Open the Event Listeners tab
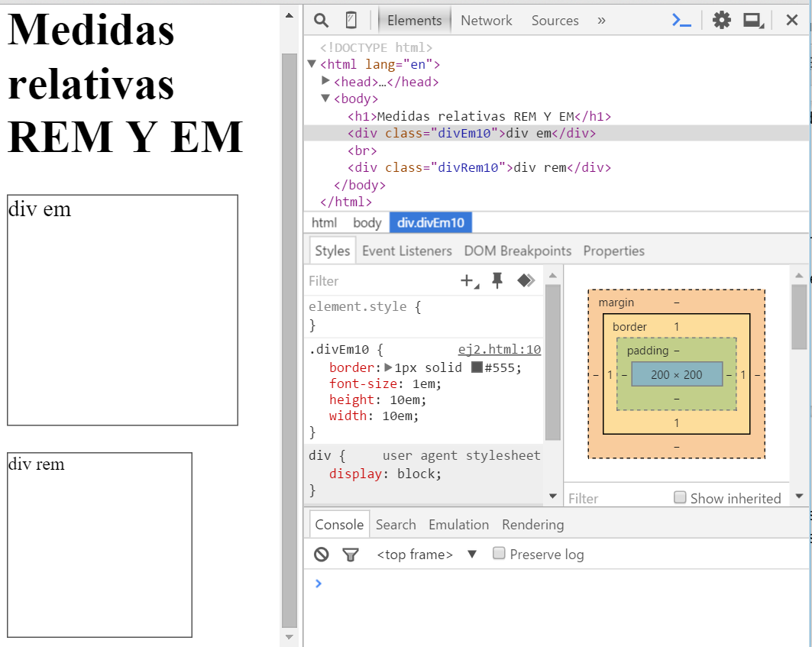Screen dimensions: 812x647 tap(406, 250)
